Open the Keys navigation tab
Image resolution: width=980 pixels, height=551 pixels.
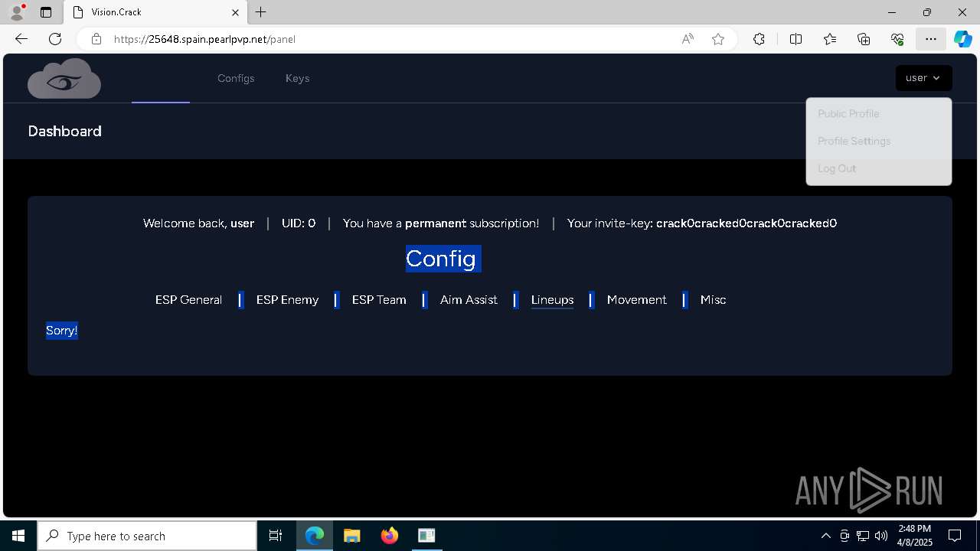point(297,78)
